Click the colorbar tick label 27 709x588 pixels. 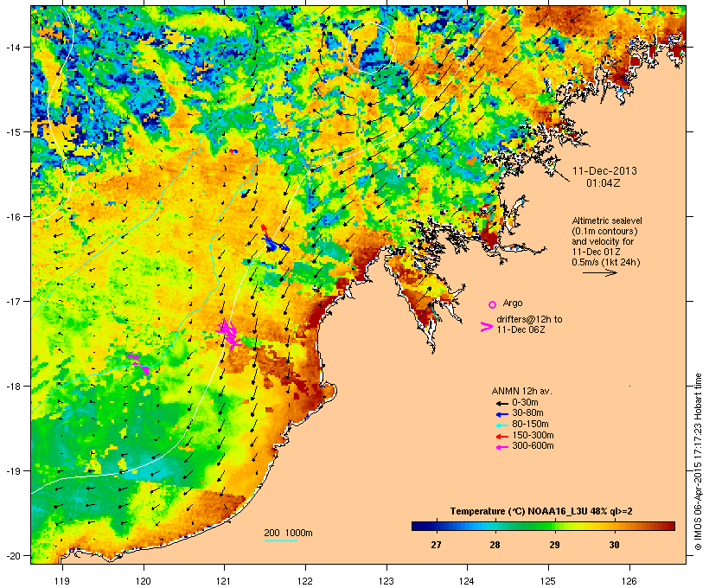click(x=436, y=545)
